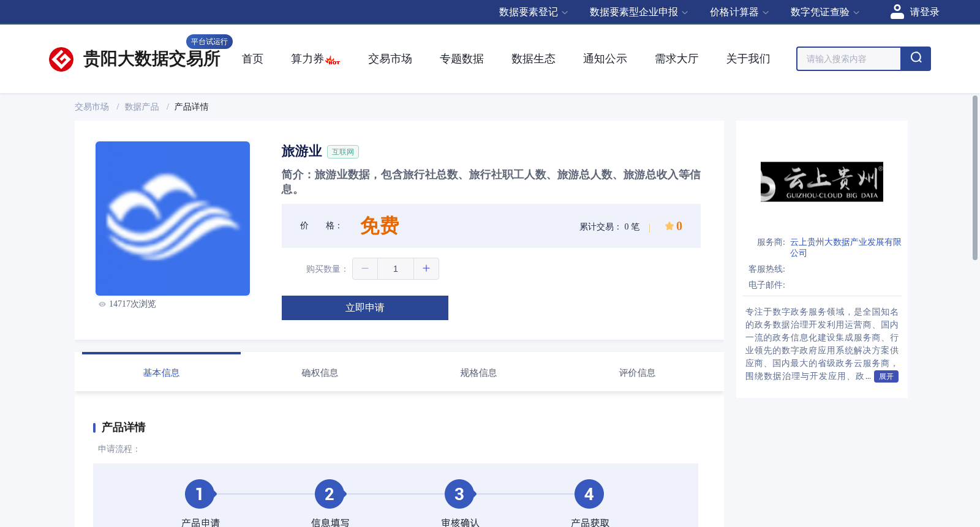
Task: Click the 客服热线 label
Action: click(x=767, y=269)
